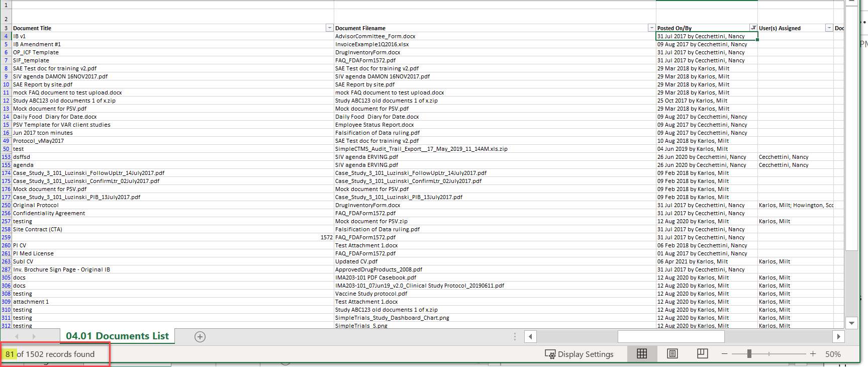Click the zoom out minus icon
Screen dimensions: 868x367
pyautogui.click(x=724, y=354)
